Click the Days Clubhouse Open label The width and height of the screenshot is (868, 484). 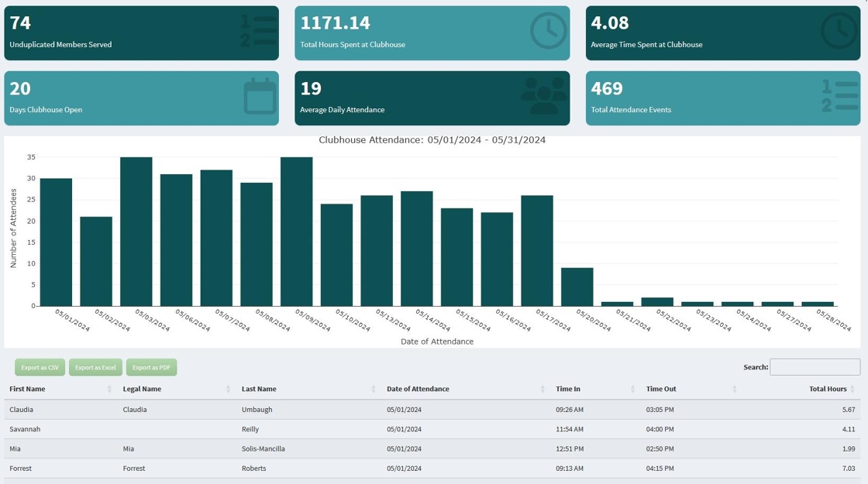[46, 109]
